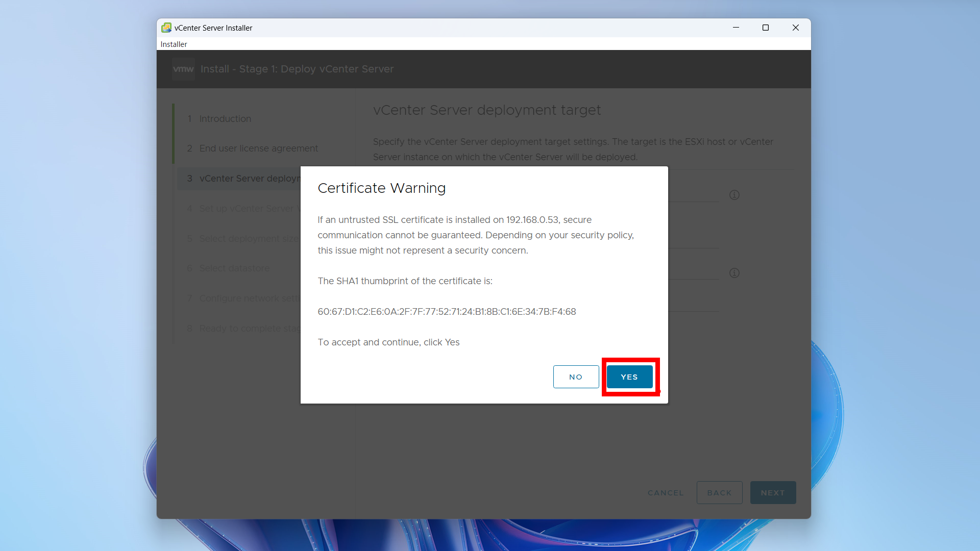Select Introduction step in sidebar
The image size is (980, 551).
[225, 119]
